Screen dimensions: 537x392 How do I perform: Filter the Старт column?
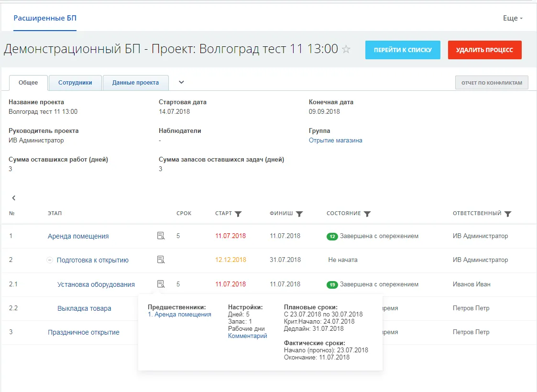[x=238, y=214]
